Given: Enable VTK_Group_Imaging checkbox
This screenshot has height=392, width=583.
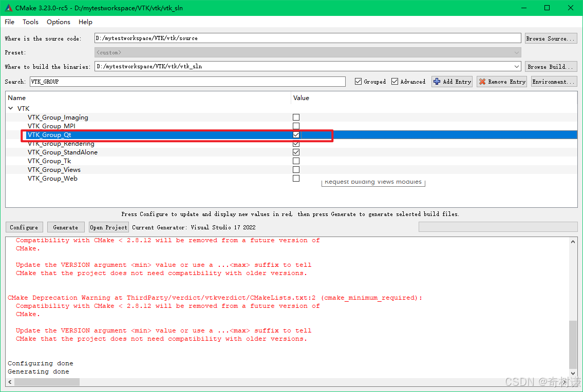Looking at the screenshot, I should click(296, 117).
